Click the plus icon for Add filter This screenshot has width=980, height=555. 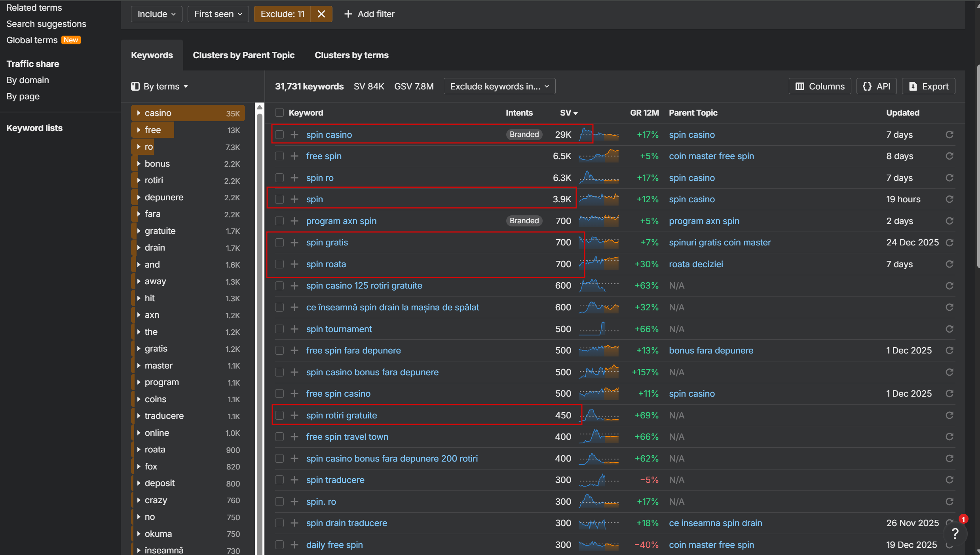(348, 14)
